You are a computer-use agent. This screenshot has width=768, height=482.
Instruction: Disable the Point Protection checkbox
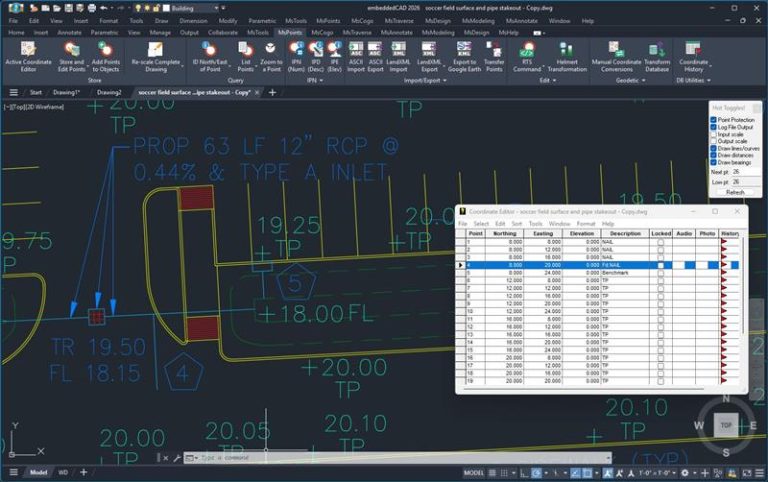pos(714,120)
